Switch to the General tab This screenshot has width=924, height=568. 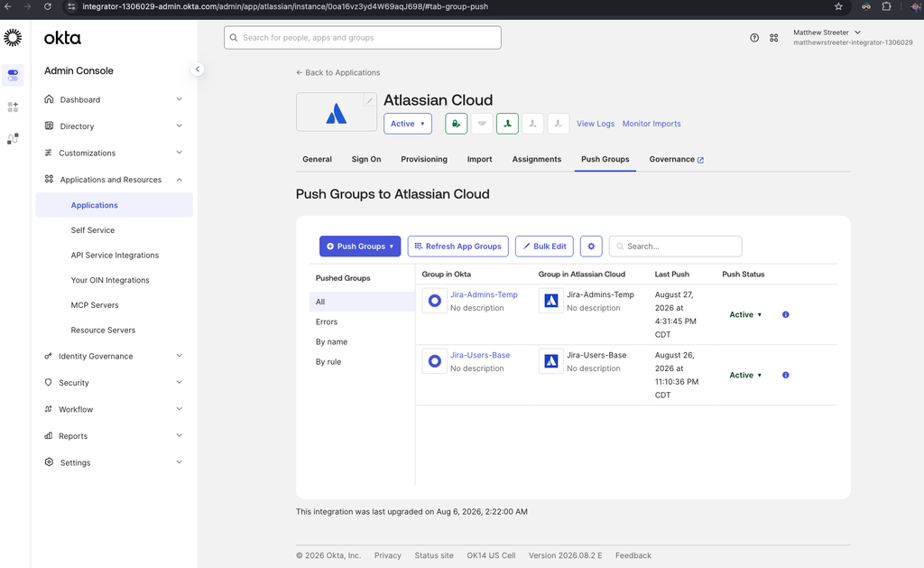[317, 159]
